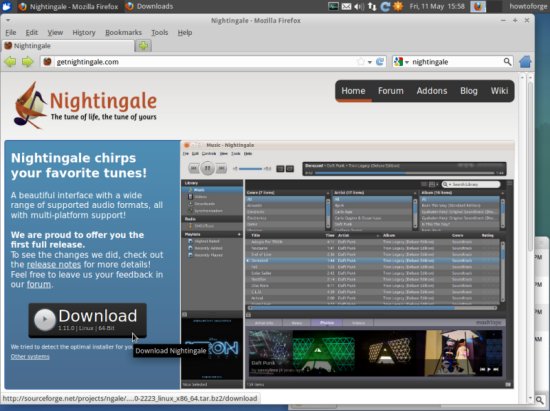Click the browser back arrow
550x411 pixels.
coord(10,62)
